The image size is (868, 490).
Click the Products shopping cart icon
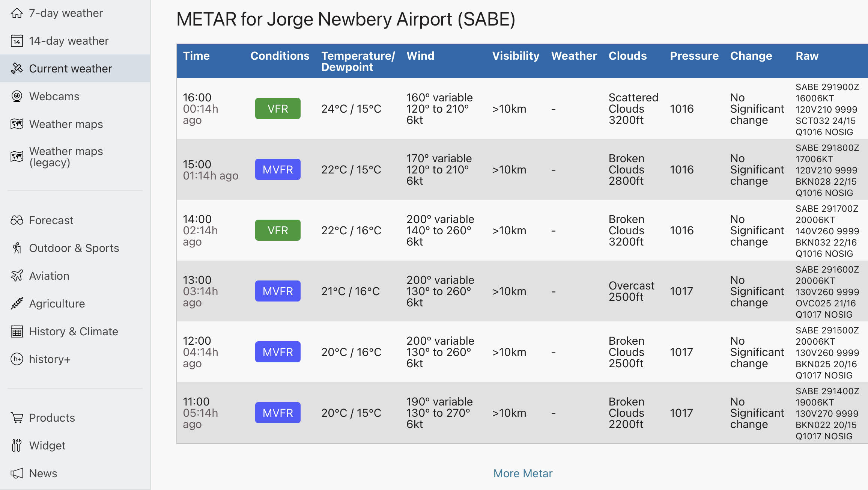[x=17, y=418]
